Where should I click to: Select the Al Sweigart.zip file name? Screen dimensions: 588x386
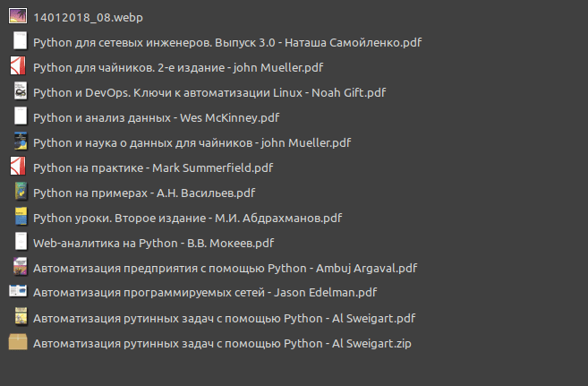coord(221,343)
